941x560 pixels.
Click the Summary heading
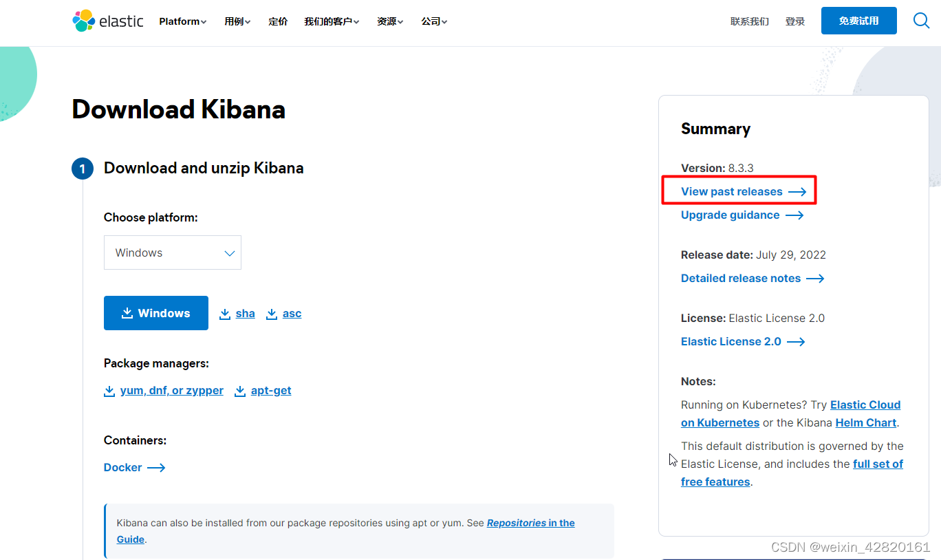click(715, 129)
